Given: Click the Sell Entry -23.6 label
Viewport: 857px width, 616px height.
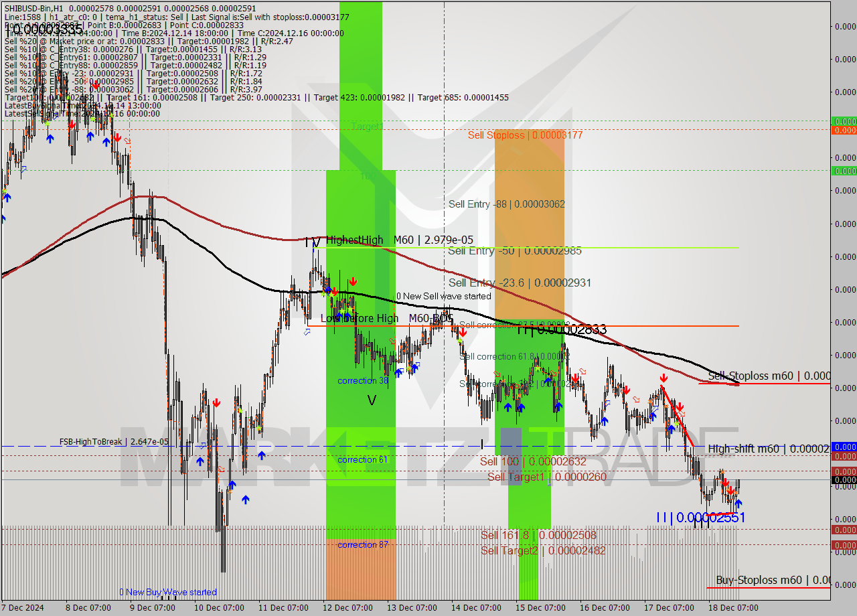Looking at the screenshot, I should [520, 283].
